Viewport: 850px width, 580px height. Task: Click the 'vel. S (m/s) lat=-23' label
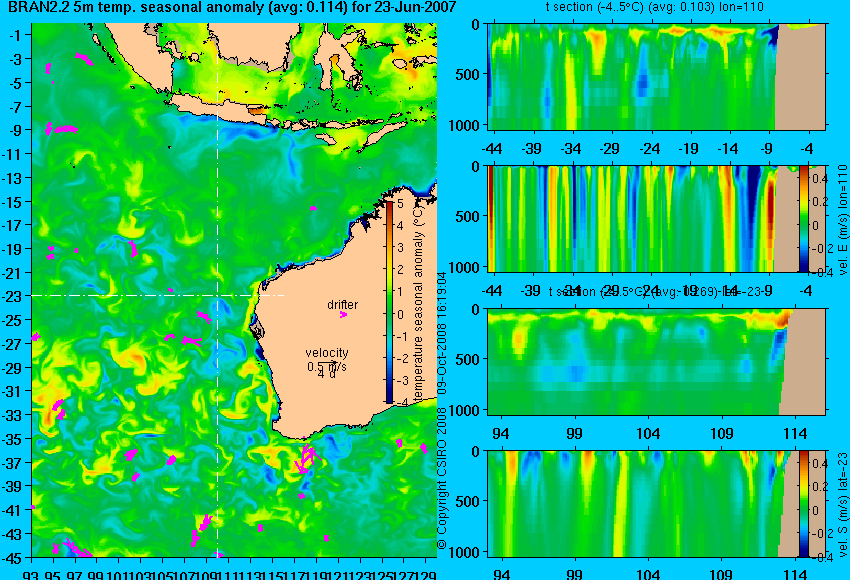pos(842,505)
